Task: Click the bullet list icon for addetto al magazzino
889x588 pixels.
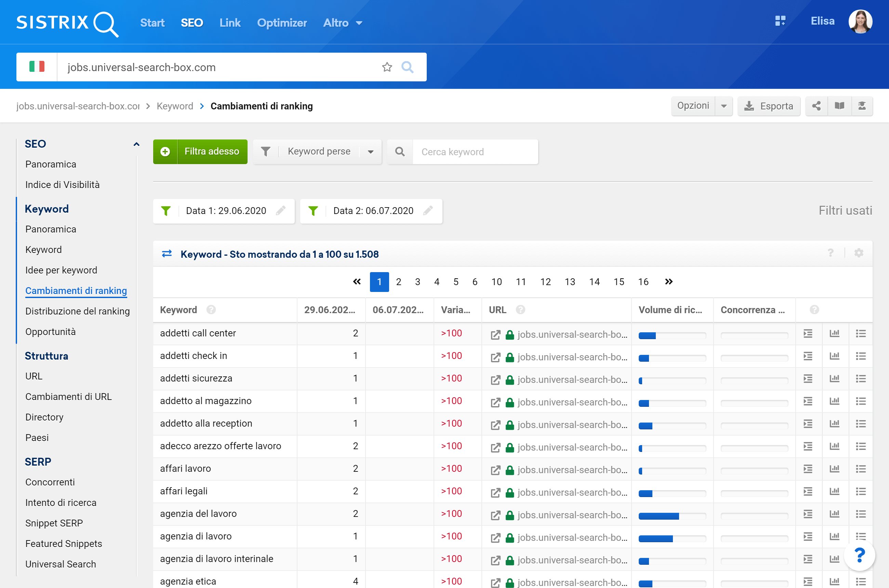Action: point(861,401)
